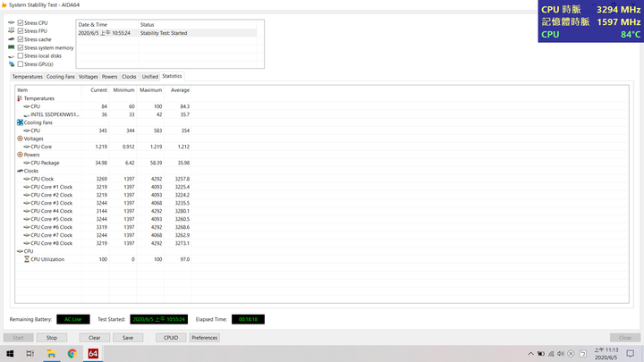Toggle Stress system memory checkbox
This screenshot has height=362, width=644.
21,47
